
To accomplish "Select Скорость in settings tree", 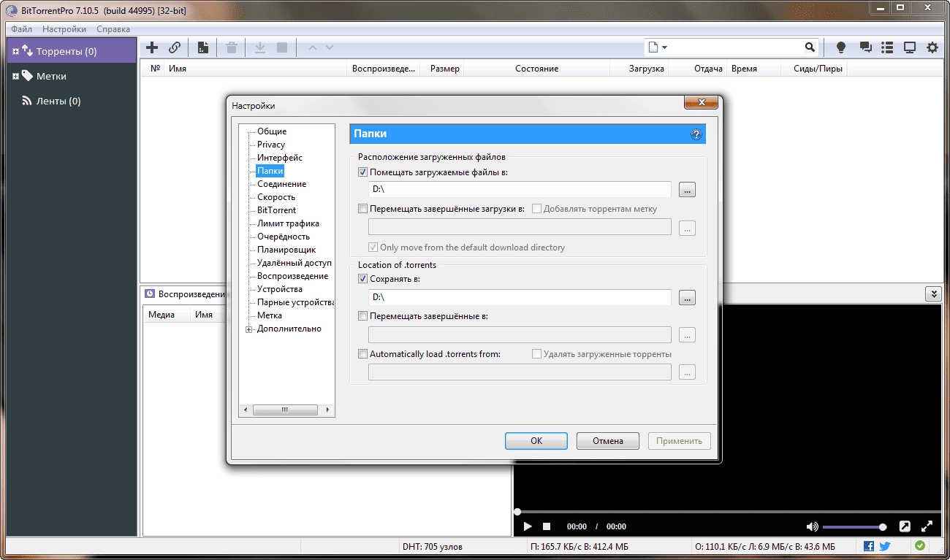I will pyautogui.click(x=276, y=197).
